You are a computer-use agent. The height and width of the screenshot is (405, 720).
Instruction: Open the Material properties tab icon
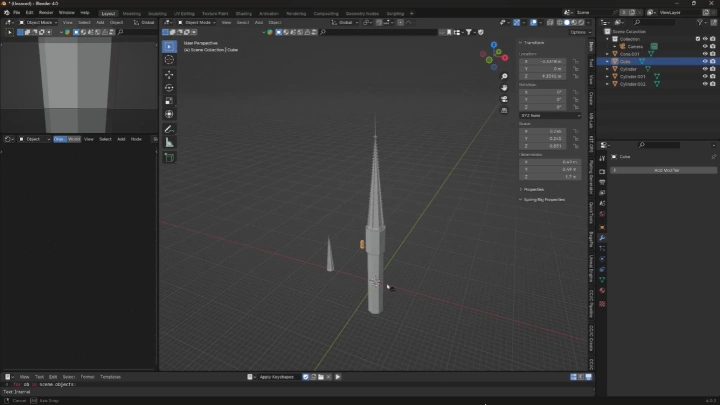pos(602,291)
